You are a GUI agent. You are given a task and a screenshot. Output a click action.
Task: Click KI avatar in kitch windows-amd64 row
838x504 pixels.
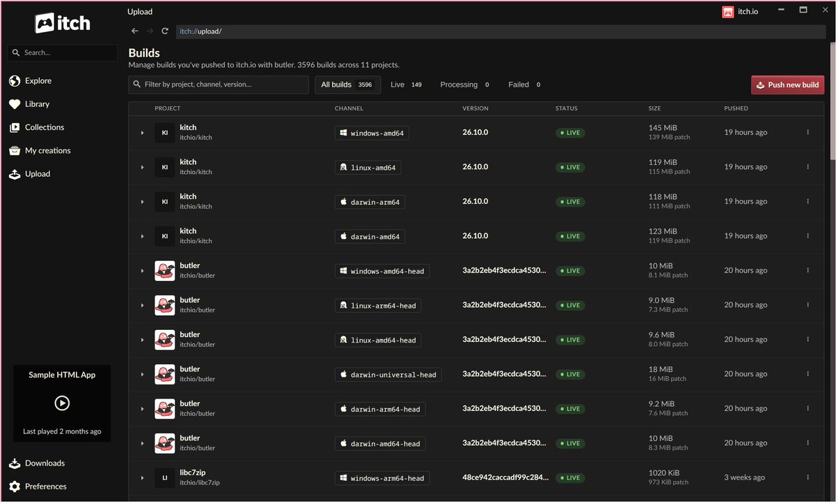165,133
